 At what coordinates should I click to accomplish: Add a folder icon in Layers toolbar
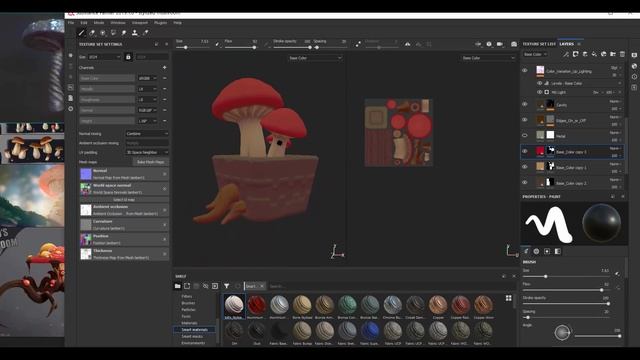coord(613,54)
